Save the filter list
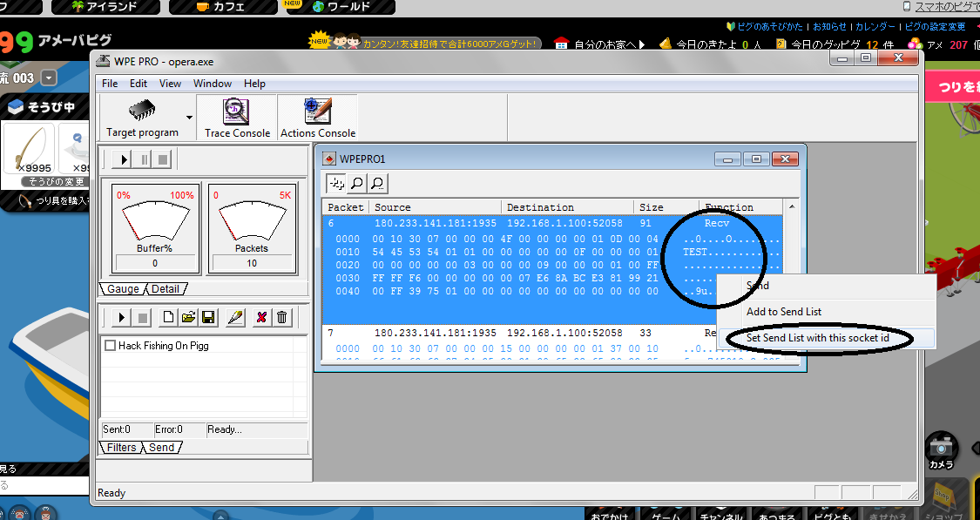The image size is (980, 520). click(208, 318)
